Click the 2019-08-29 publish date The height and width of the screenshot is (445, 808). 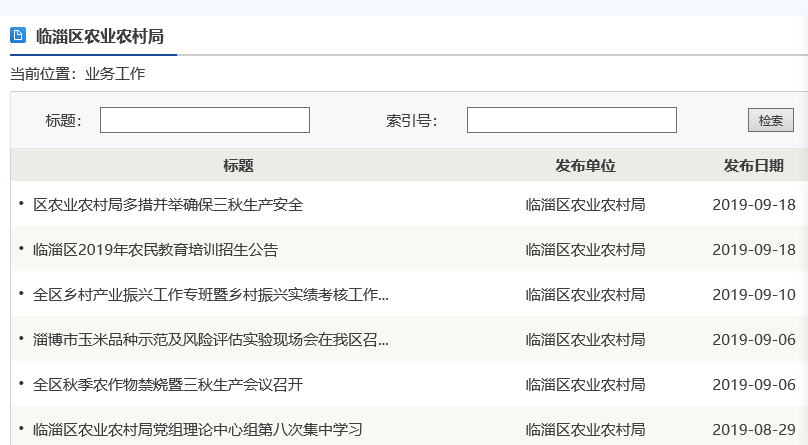tap(753, 430)
